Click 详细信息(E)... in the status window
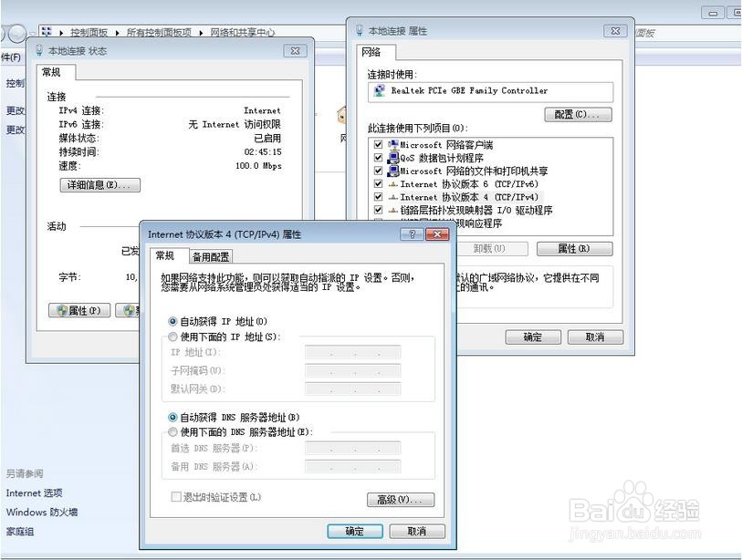742x560 pixels. [99, 185]
